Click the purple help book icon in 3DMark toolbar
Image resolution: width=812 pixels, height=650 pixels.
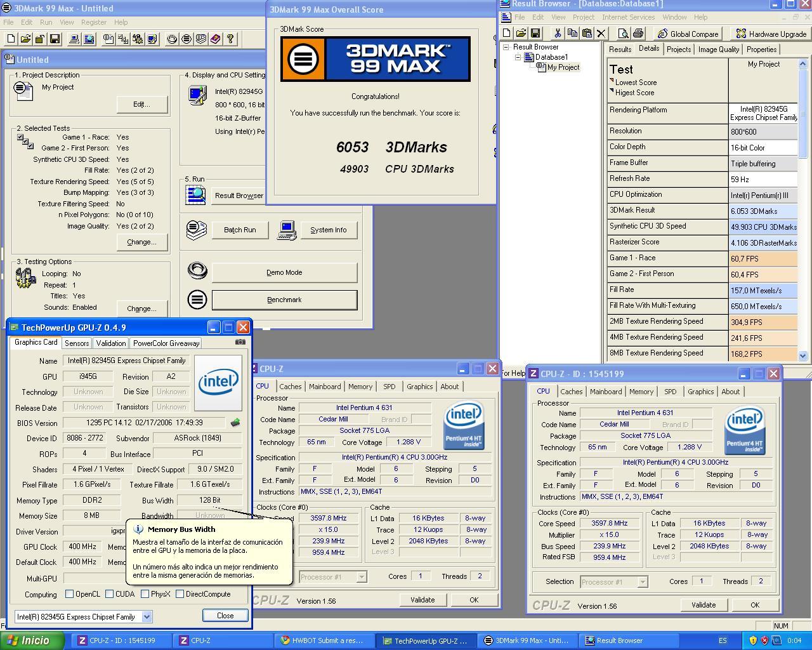coord(215,39)
